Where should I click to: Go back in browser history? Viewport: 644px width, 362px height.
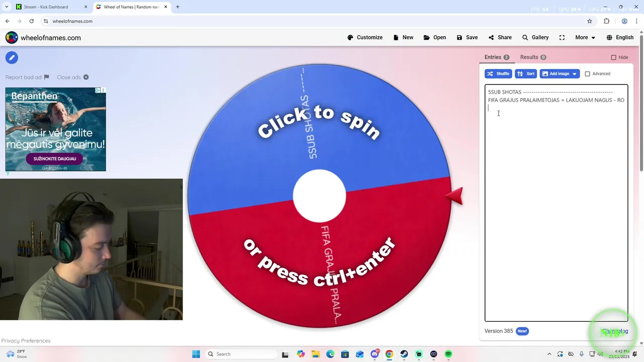(7, 21)
